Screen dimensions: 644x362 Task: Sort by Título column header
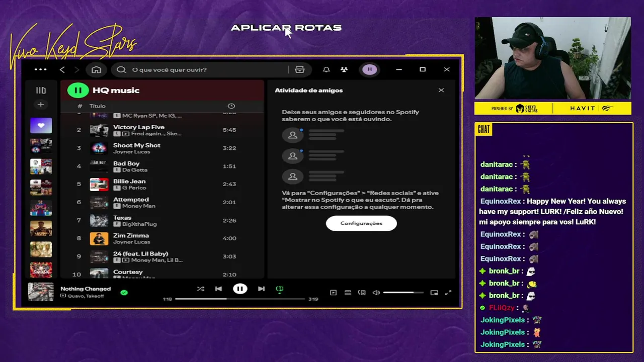(x=98, y=106)
